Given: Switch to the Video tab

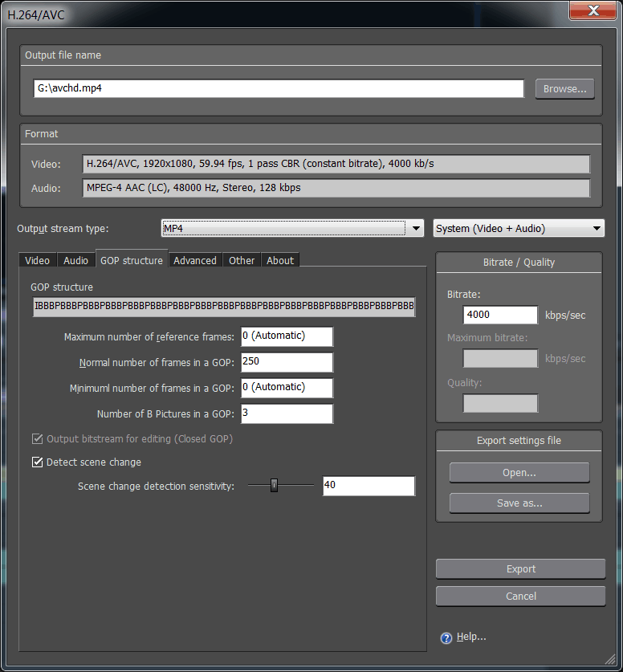Looking at the screenshot, I should 37,260.
